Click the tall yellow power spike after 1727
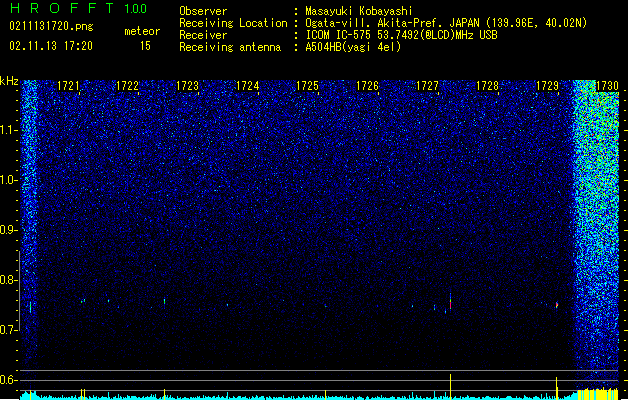 [x=450, y=387]
